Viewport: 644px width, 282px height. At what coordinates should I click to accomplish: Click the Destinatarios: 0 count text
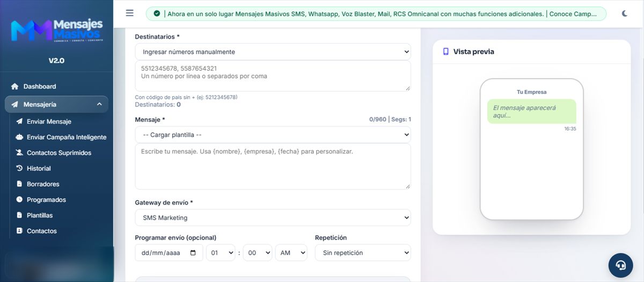158,104
